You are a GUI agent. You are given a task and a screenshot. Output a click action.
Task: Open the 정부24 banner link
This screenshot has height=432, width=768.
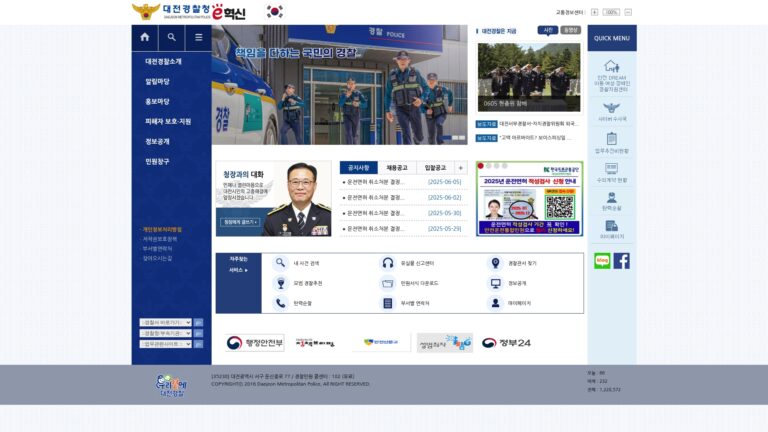coord(506,343)
